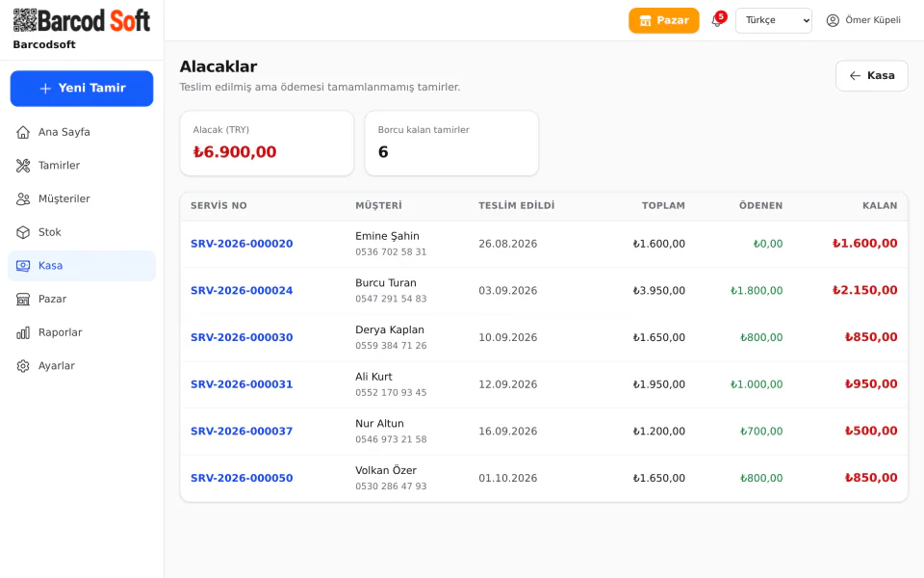Viewport: 924px width, 578px height.
Task: Open service record SRV-2026-000020
Action: [x=242, y=244]
